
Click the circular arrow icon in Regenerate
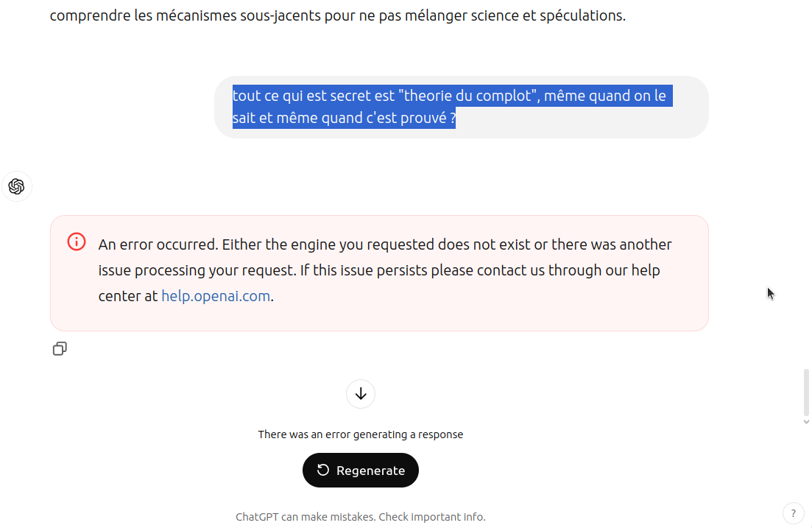pyautogui.click(x=323, y=470)
